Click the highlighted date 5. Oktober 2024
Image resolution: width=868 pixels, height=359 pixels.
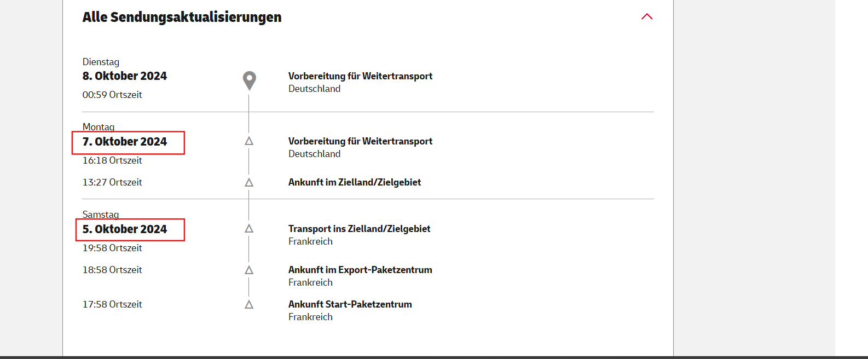[125, 229]
